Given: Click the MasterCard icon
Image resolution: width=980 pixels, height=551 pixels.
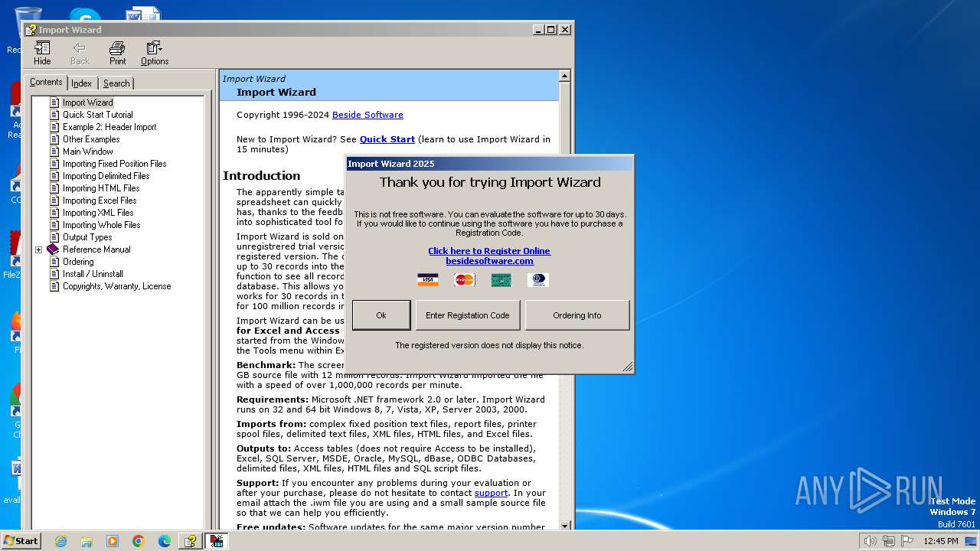Looking at the screenshot, I should pyautogui.click(x=465, y=280).
